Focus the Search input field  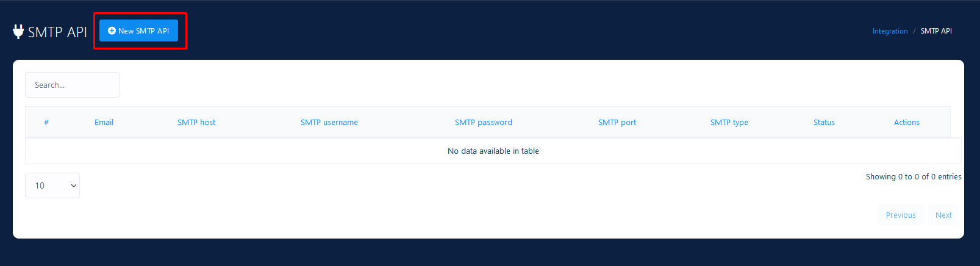coord(72,85)
